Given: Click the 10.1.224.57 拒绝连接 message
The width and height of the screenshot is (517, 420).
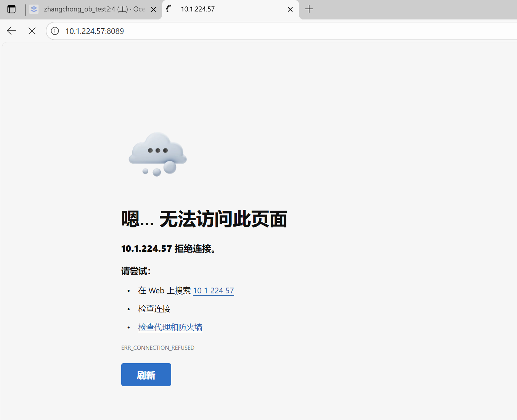Looking at the screenshot, I should [168, 249].
